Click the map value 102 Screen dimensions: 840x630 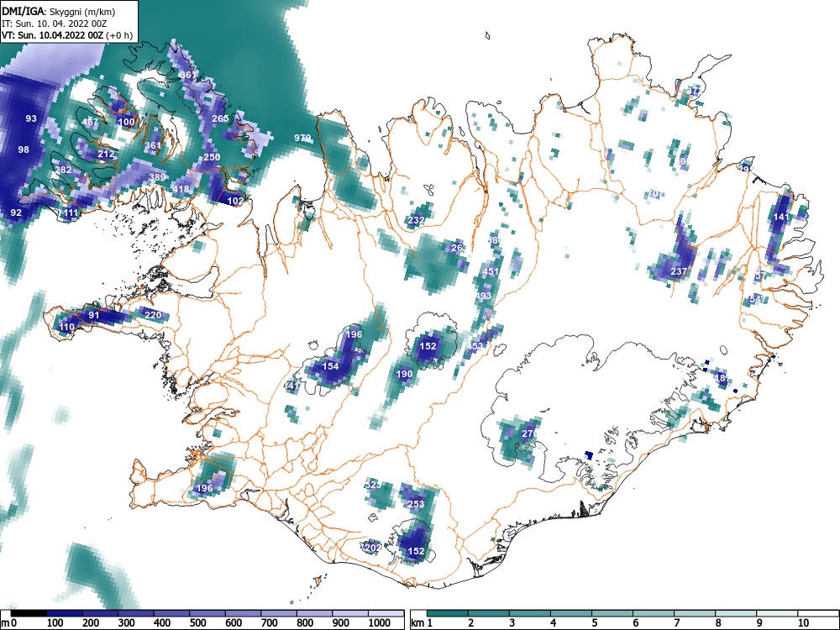coord(235,201)
